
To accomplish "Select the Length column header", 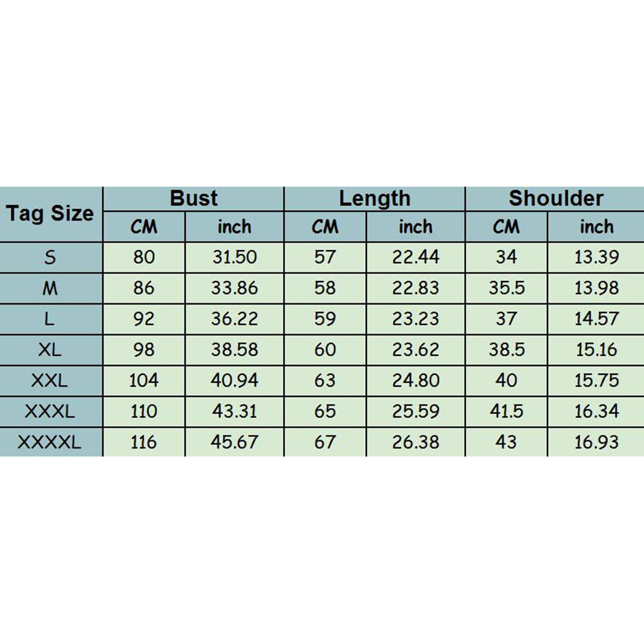I will (x=374, y=199).
